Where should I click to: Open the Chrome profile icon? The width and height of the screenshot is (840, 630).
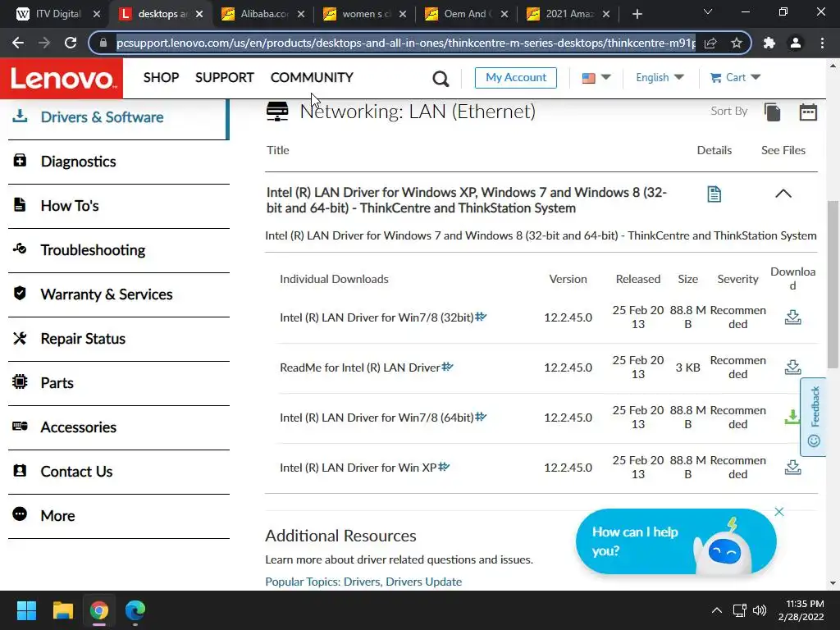(796, 43)
